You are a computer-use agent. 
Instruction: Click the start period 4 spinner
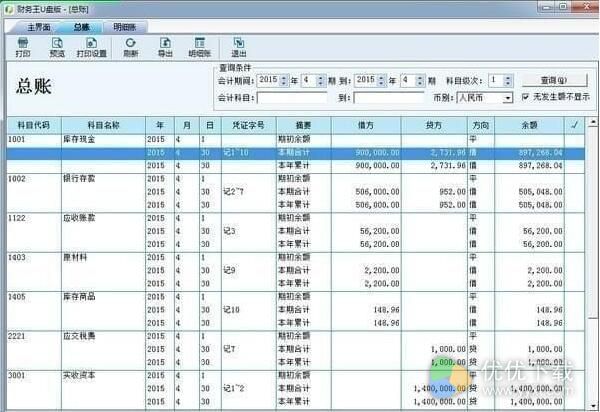tap(314, 80)
